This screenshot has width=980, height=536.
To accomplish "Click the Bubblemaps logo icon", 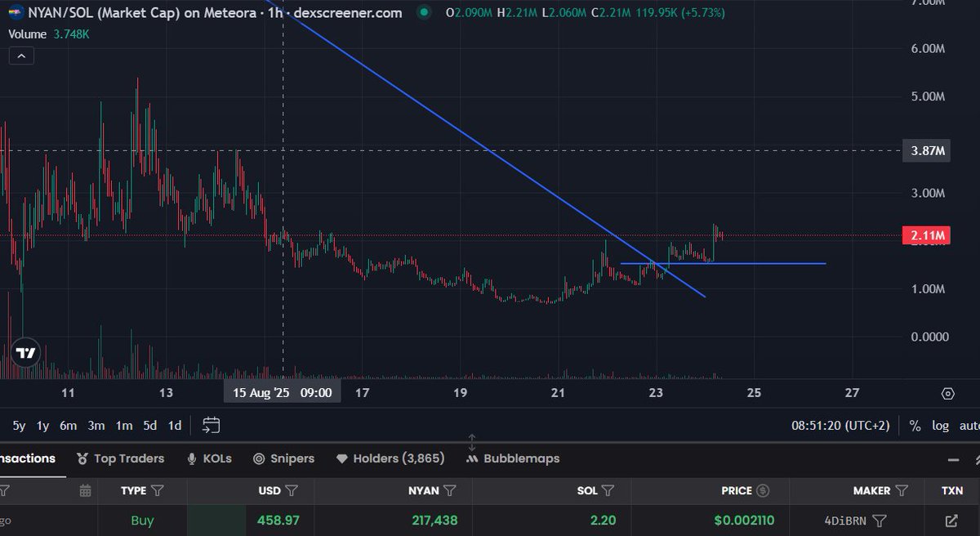I will pos(472,459).
